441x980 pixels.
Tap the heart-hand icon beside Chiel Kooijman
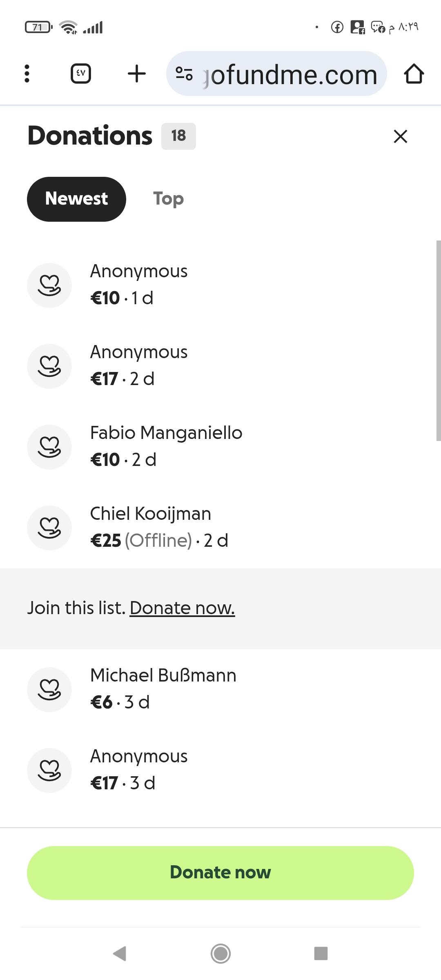[x=49, y=528]
